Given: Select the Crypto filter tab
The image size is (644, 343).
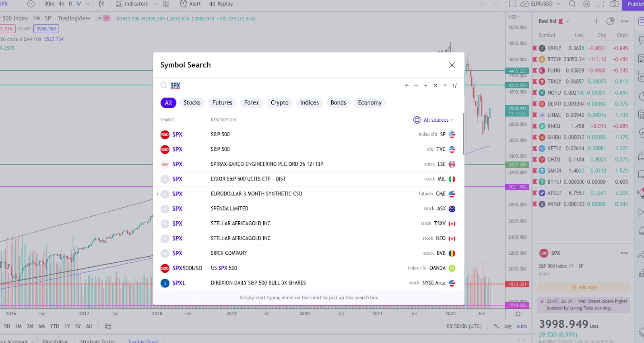Looking at the screenshot, I should click(279, 103).
